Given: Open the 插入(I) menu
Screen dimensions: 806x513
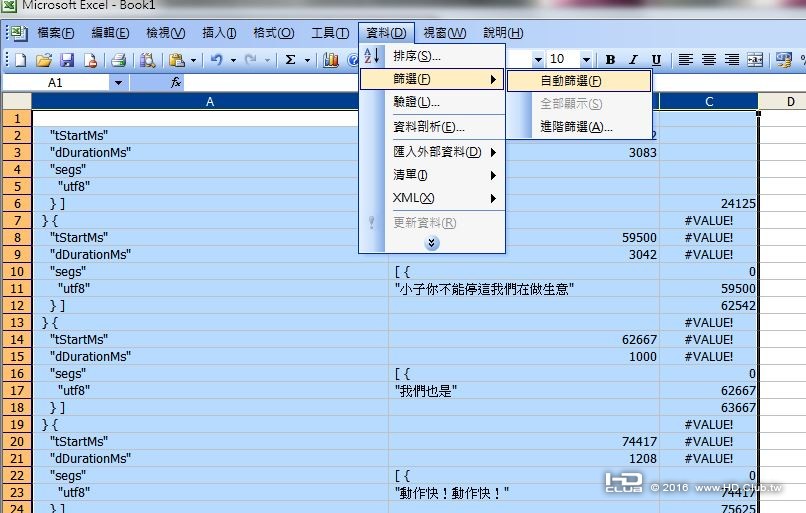Looking at the screenshot, I should pyautogui.click(x=219, y=33).
